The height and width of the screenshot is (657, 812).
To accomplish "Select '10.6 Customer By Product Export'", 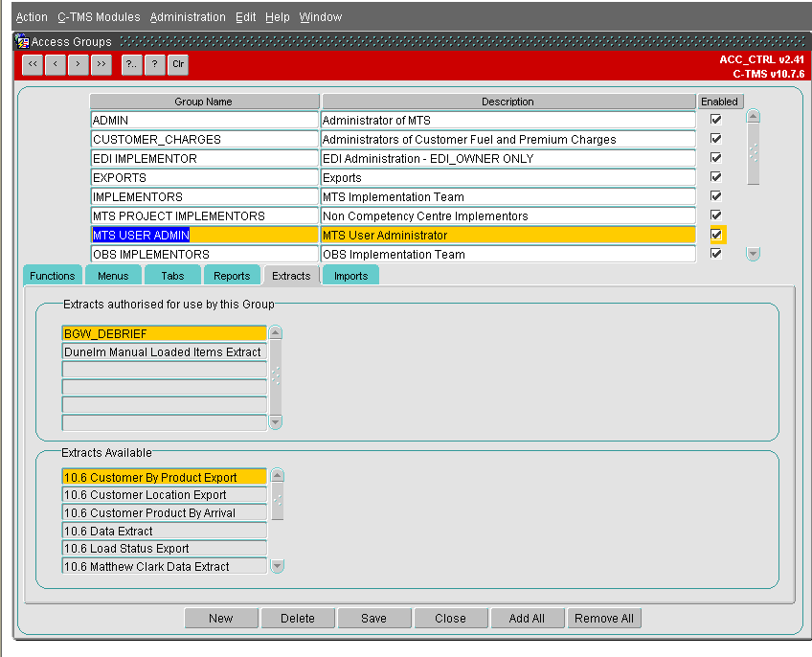I will pyautogui.click(x=164, y=477).
